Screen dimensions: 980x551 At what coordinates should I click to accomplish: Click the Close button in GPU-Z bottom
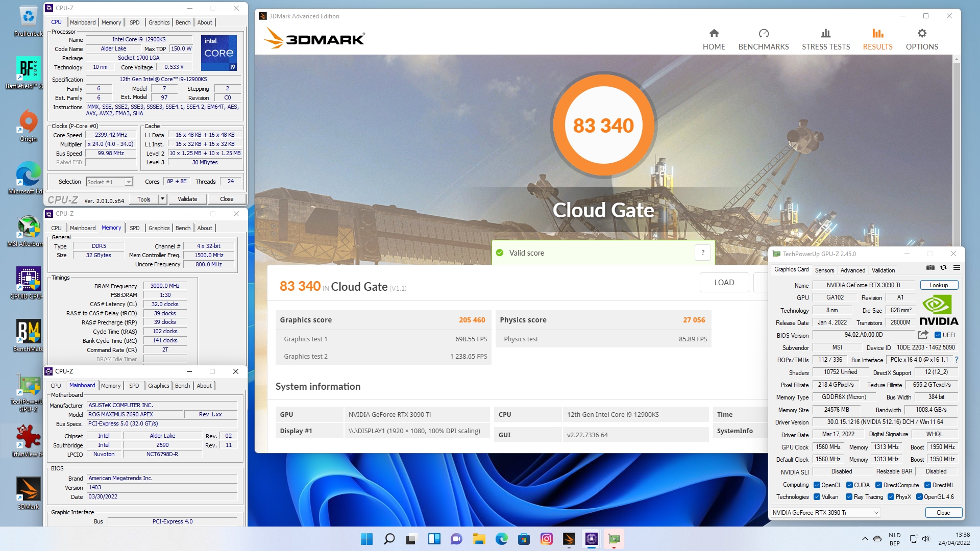943,513
